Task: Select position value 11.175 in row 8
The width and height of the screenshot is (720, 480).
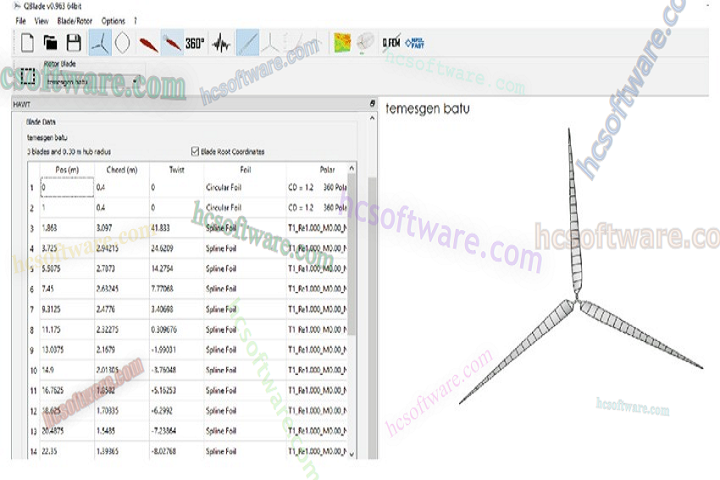Action: [67, 329]
